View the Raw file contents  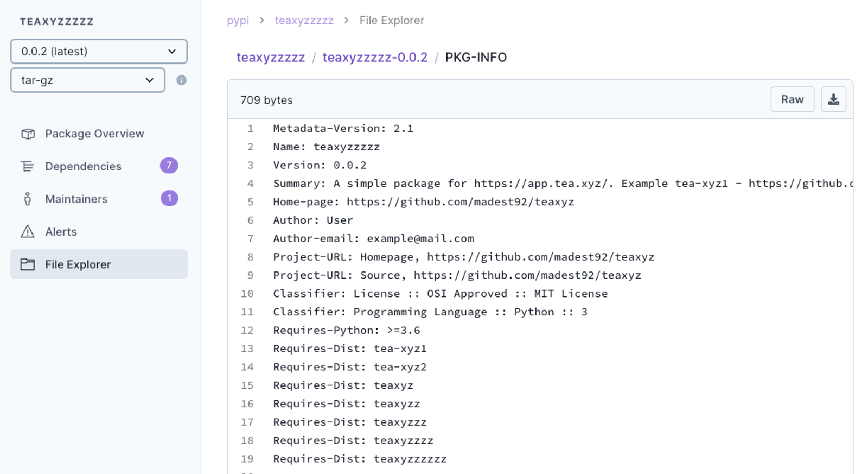coord(792,99)
